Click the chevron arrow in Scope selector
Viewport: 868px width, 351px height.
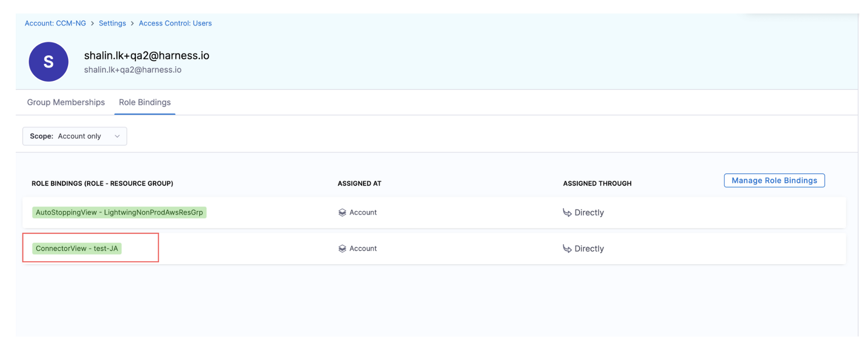[x=117, y=136]
